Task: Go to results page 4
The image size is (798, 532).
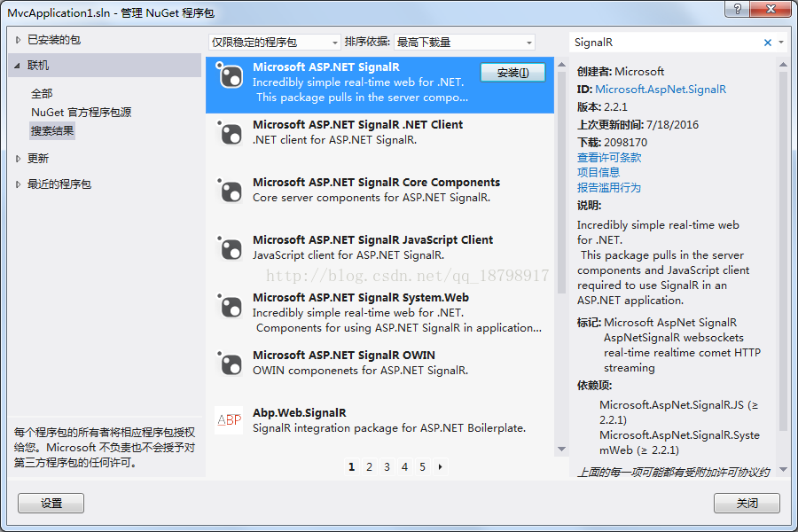Action: tap(404, 467)
